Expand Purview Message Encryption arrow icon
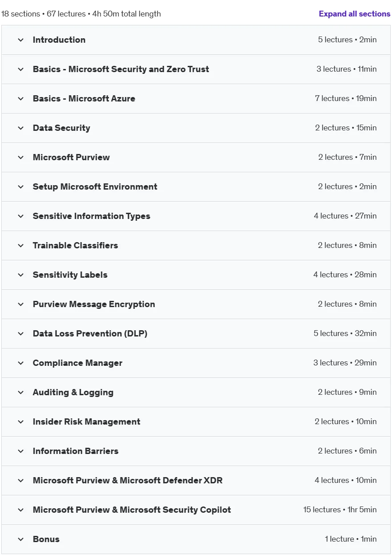This screenshot has width=392, height=555. click(x=20, y=304)
